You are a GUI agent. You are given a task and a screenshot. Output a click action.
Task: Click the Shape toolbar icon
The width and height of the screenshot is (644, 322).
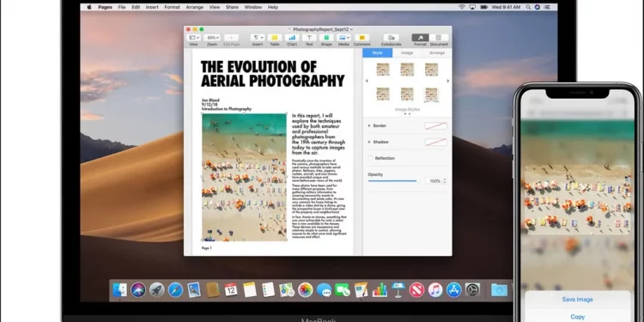click(326, 38)
